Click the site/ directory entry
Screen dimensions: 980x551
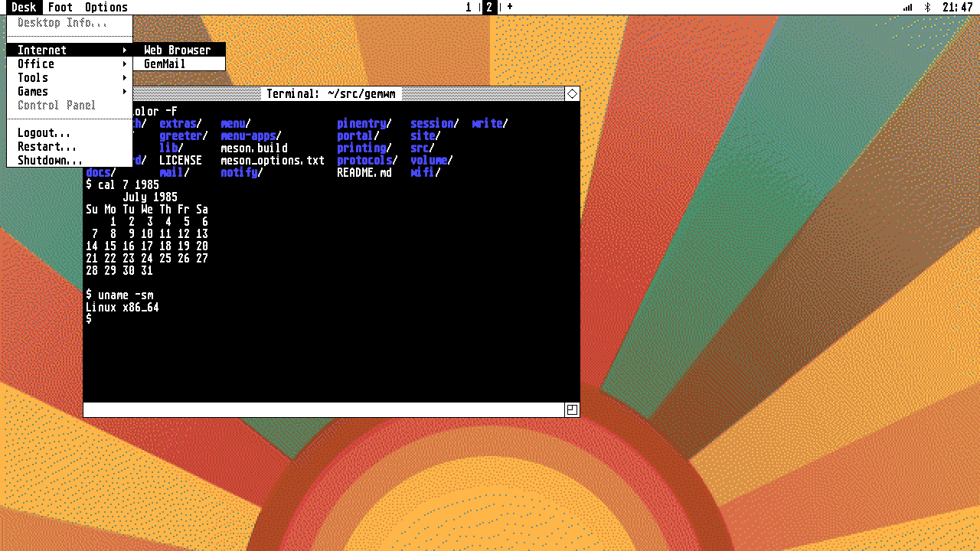click(x=426, y=135)
